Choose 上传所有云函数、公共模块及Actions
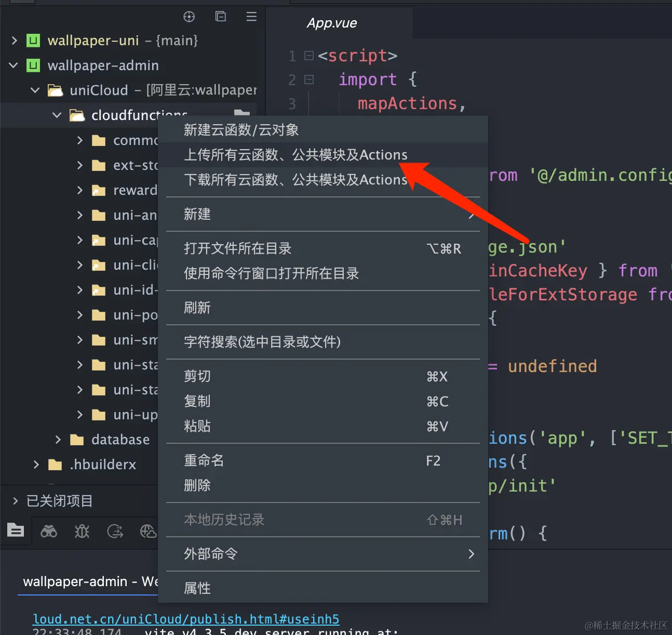 (x=322, y=155)
